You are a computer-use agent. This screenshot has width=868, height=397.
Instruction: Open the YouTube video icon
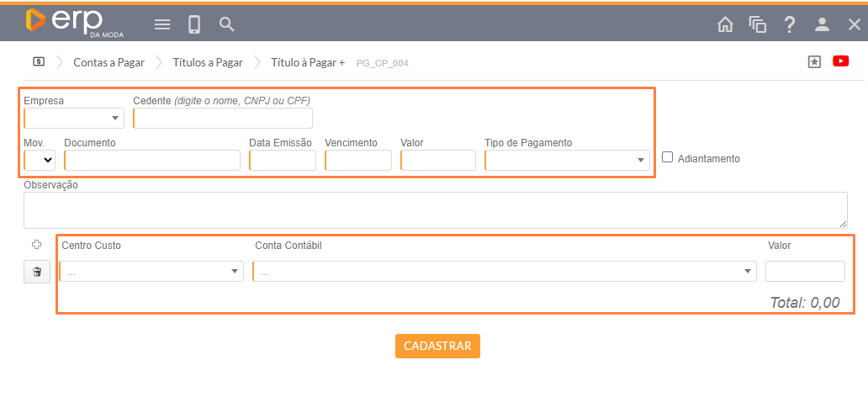click(x=840, y=61)
